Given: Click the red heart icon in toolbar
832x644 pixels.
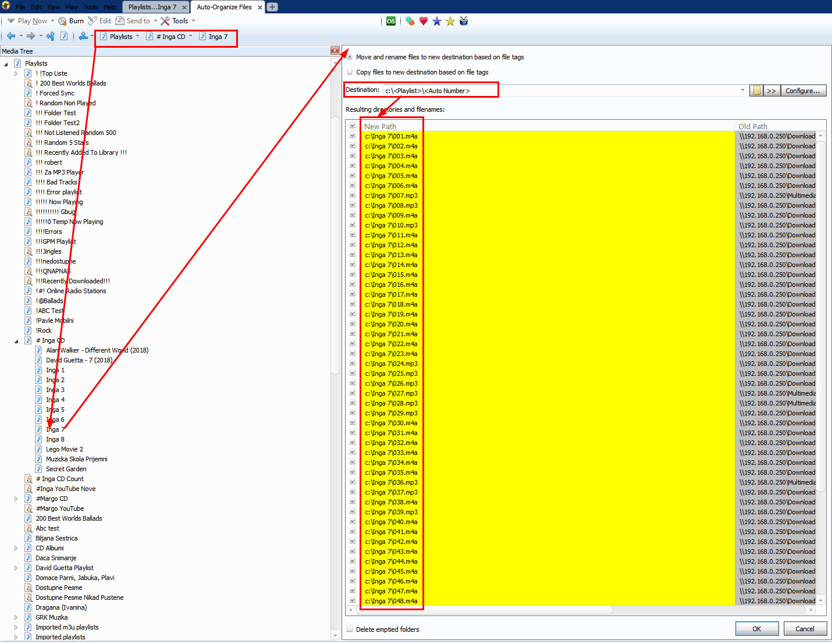Looking at the screenshot, I should click(424, 21).
